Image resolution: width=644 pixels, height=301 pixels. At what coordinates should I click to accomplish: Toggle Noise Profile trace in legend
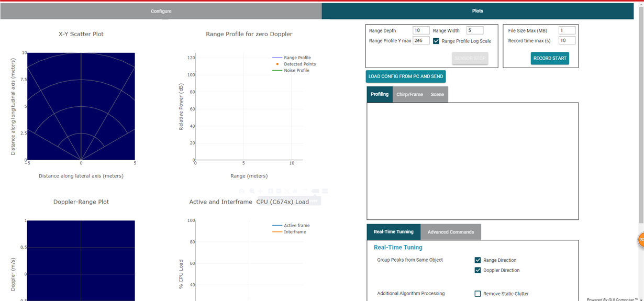coord(291,70)
